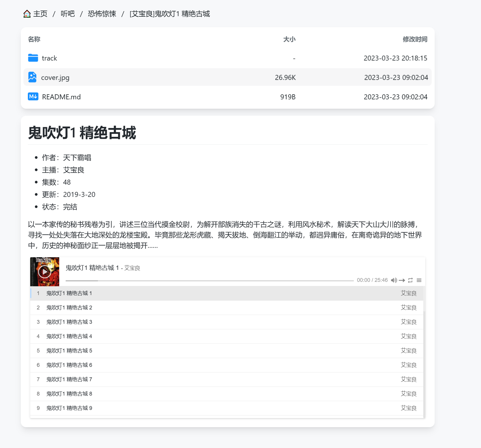Open the track folder icon
This screenshot has height=448, width=481.
click(33, 58)
